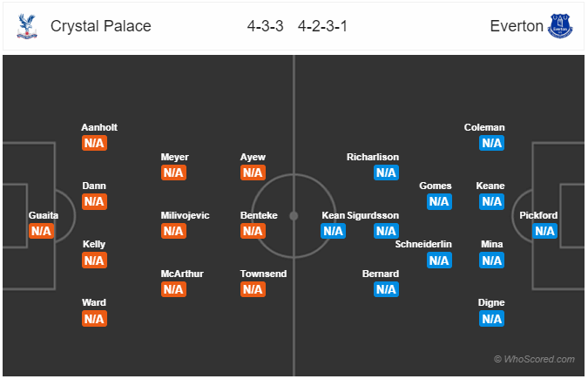The image size is (588, 379).
Task: Click Richarlison's blue N/A badge
Action: (x=386, y=173)
